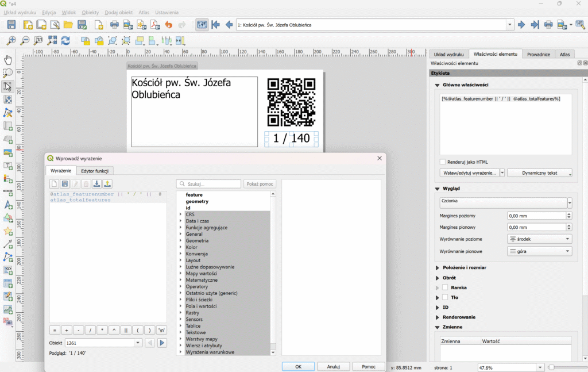The height and width of the screenshot is (372, 588).
Task: Click next feature preview arrow in dialog
Action: (163, 343)
